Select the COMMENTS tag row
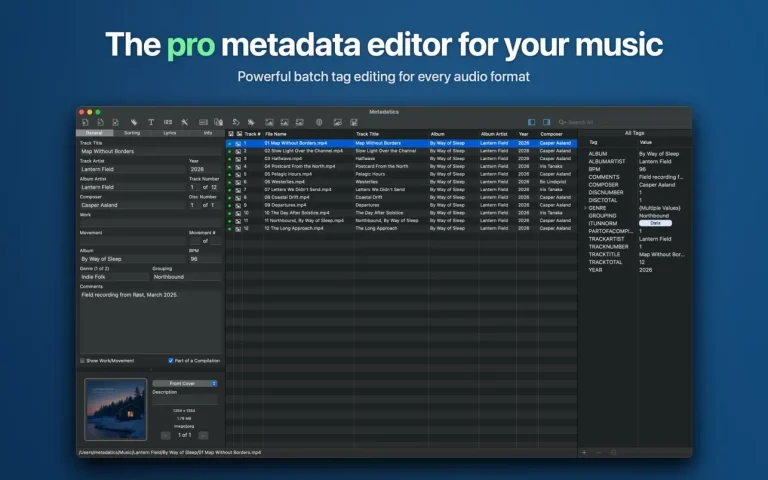This screenshot has width=768, height=480. coord(636,177)
